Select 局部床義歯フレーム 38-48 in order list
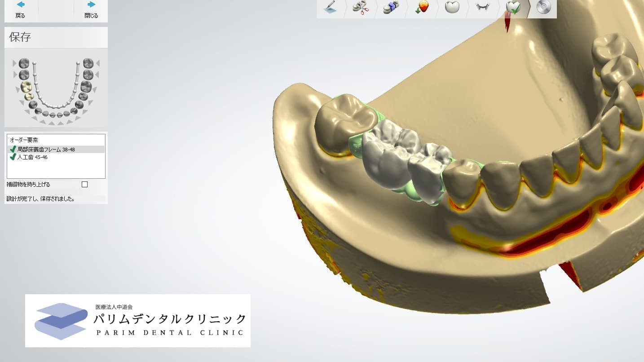Viewport: 644px width, 362px height. point(46,149)
